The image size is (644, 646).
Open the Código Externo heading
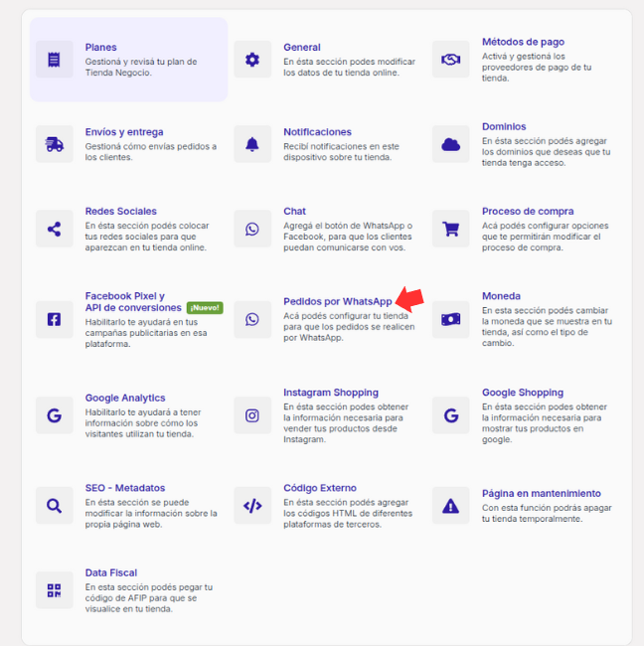tap(320, 488)
